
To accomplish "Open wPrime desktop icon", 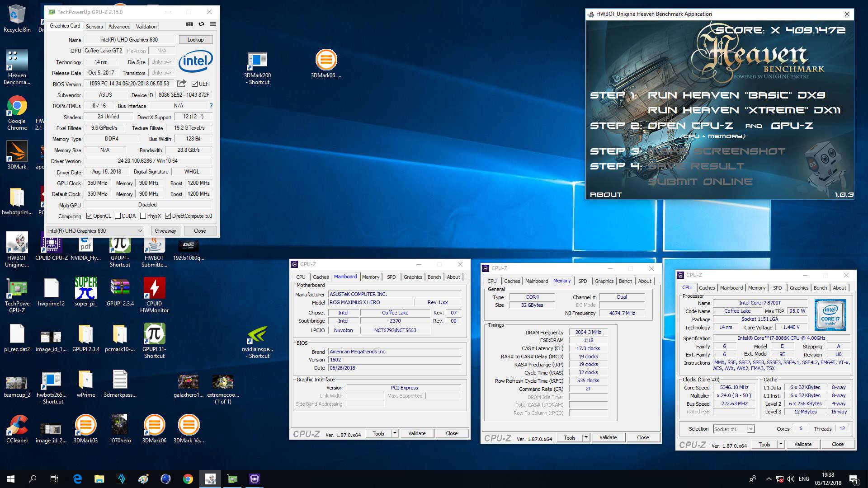I will [86, 384].
